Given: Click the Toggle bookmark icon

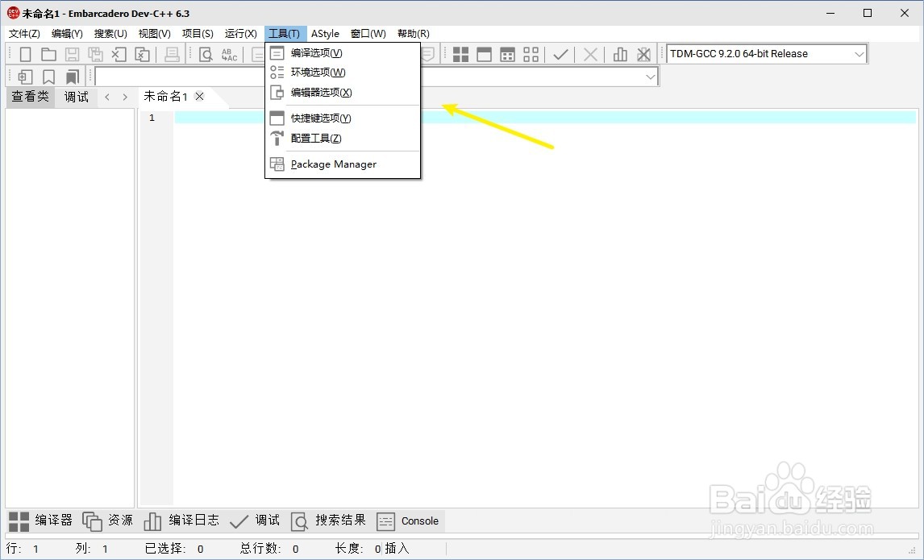Looking at the screenshot, I should click(49, 77).
